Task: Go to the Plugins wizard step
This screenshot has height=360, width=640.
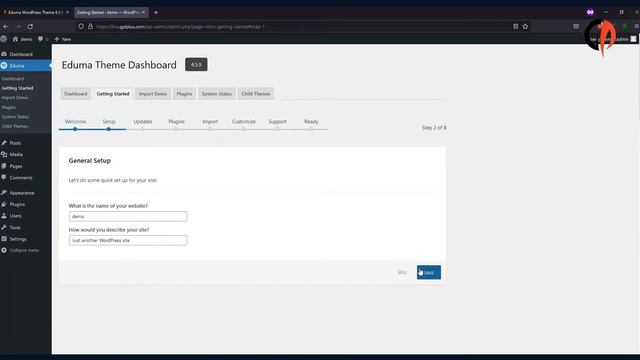Action: 176,122
